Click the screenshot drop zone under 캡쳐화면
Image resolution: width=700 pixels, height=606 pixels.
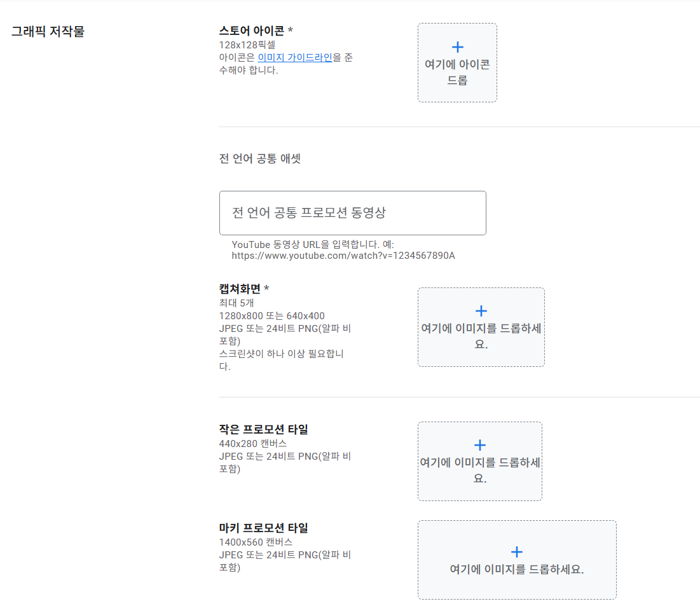point(481,327)
